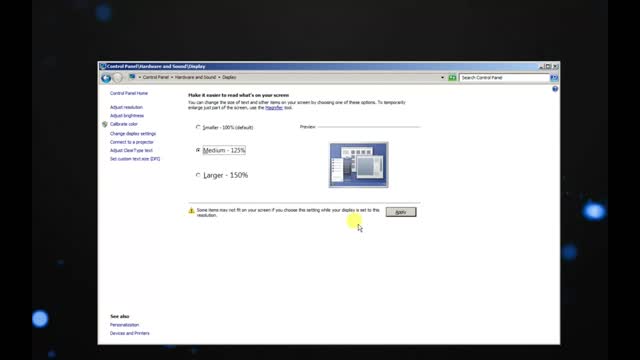
Task: Expand the arrow after Hardware and Sound breadcrumb
Action: tap(219, 77)
